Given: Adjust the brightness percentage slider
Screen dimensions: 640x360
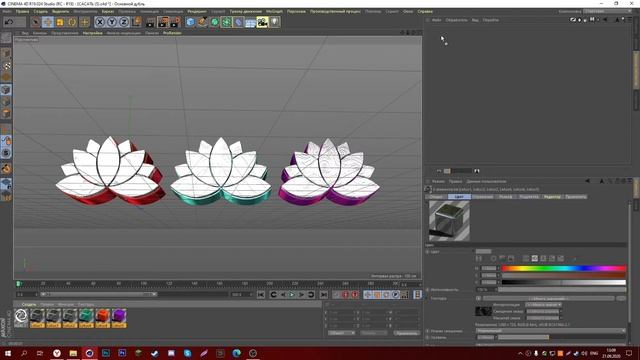Looking at the screenshot, I should tap(562, 289).
